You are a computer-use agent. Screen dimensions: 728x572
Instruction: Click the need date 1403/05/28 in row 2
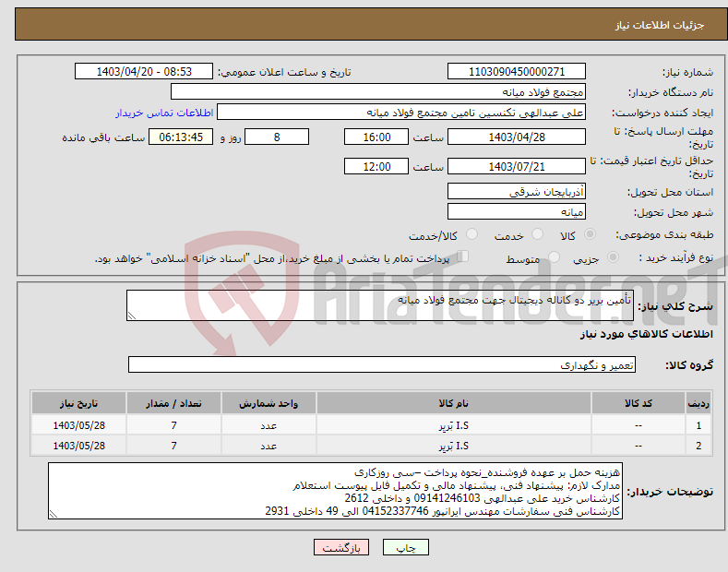pos(79,446)
